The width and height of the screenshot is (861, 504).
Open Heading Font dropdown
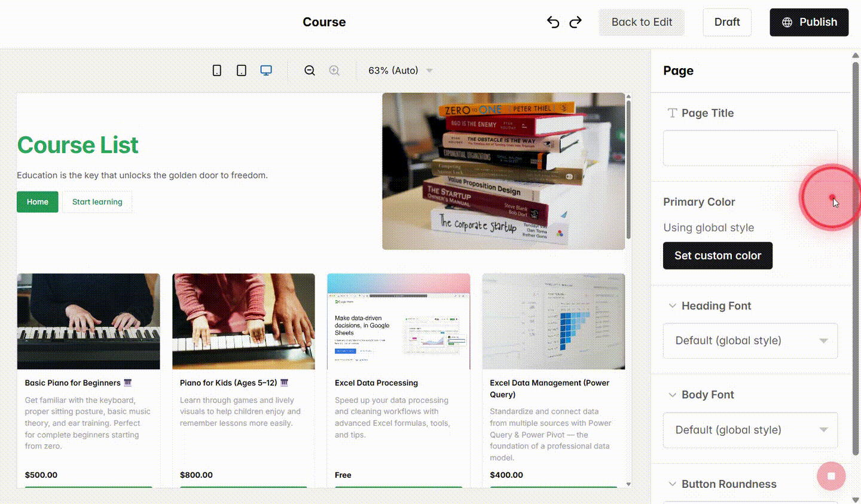click(x=750, y=341)
